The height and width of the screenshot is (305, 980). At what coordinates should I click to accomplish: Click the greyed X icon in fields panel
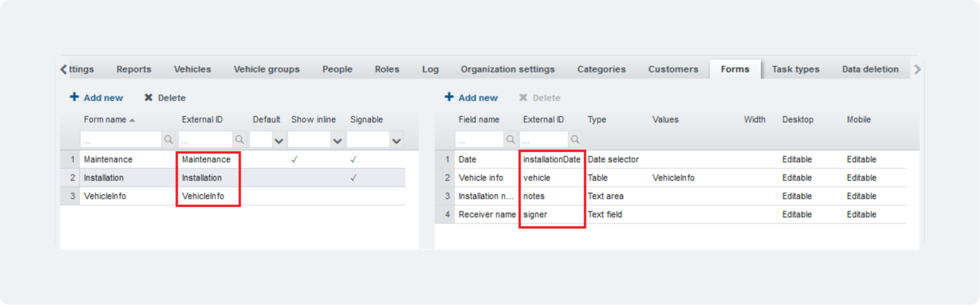[x=523, y=98]
